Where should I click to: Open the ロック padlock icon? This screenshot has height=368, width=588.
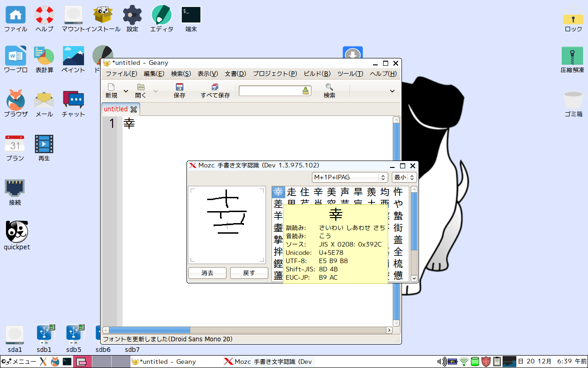click(573, 15)
